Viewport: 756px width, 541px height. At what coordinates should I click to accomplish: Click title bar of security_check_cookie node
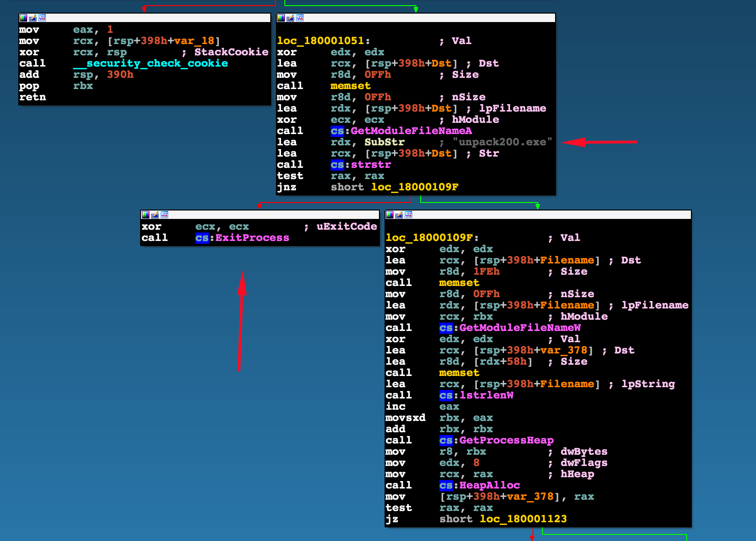[x=145, y=18]
